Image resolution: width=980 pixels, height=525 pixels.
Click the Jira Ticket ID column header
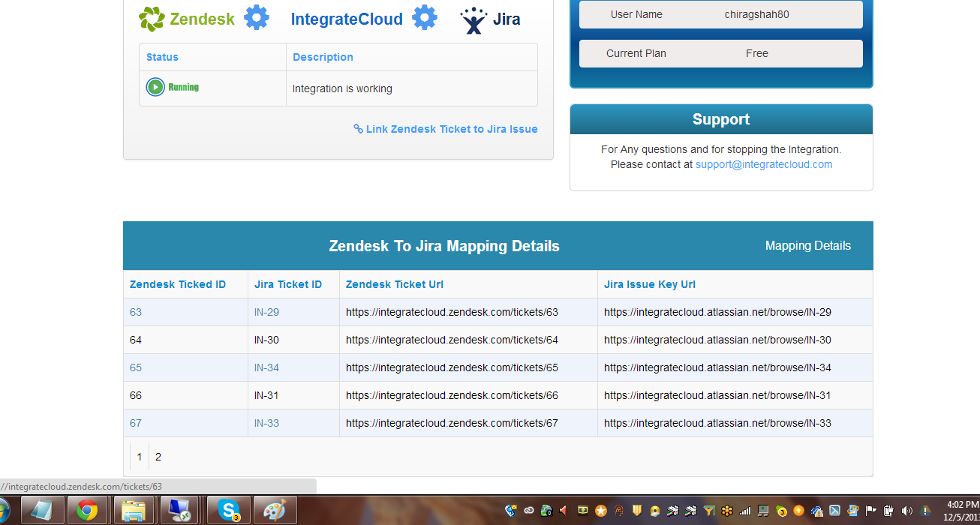click(x=288, y=284)
